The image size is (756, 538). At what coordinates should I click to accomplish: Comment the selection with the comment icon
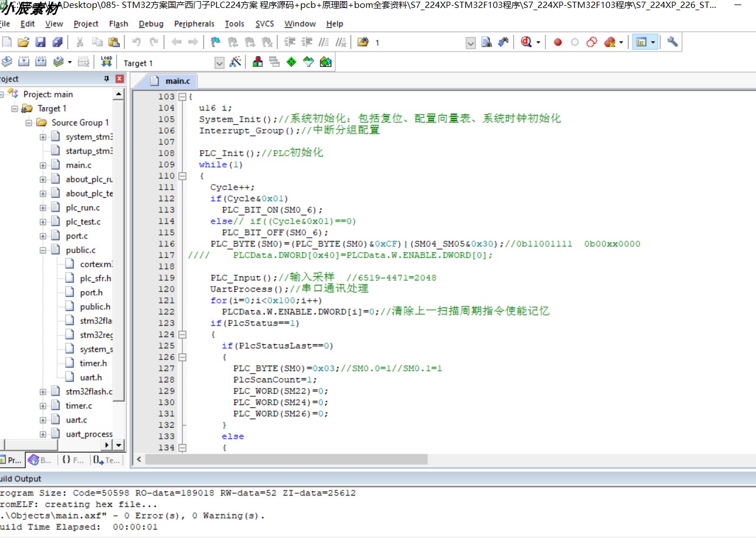point(324,42)
